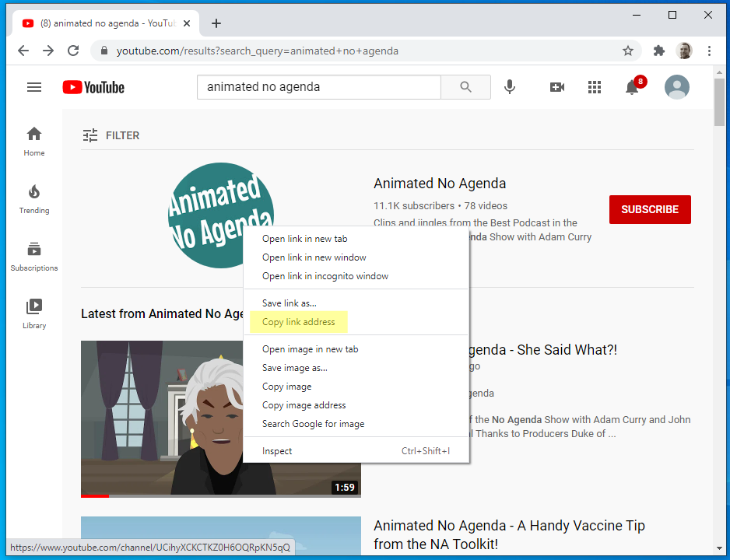View site info via padlock icon
The image size is (730, 560).
click(x=104, y=51)
